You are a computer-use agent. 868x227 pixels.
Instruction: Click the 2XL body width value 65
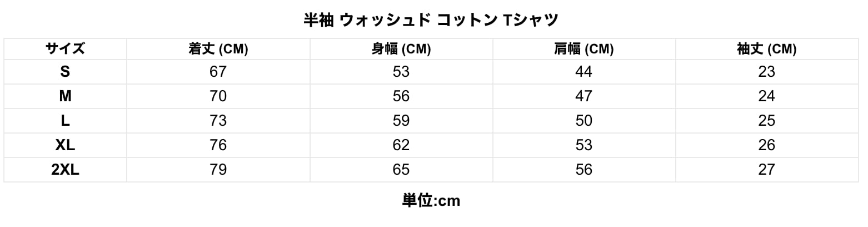(x=401, y=170)
